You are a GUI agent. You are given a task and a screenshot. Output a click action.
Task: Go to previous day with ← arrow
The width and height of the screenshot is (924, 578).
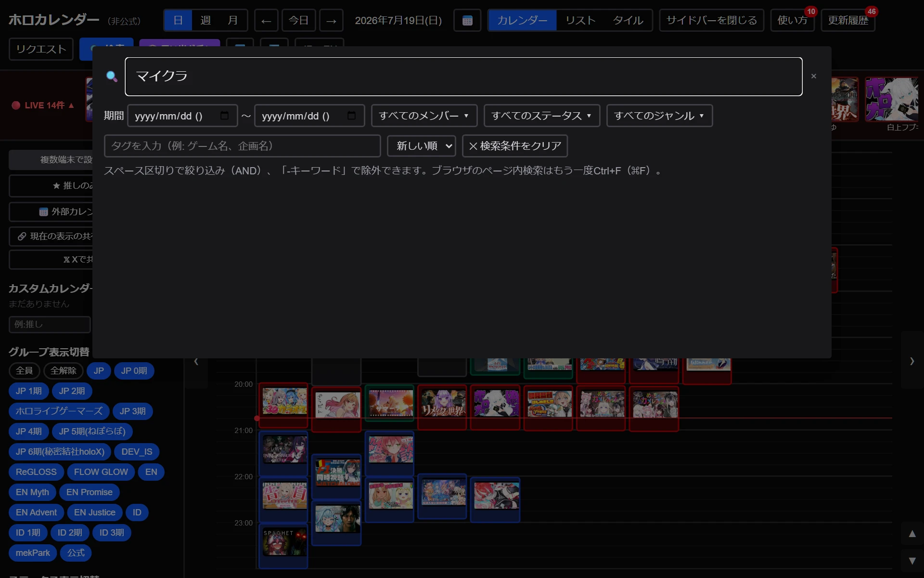point(266,20)
